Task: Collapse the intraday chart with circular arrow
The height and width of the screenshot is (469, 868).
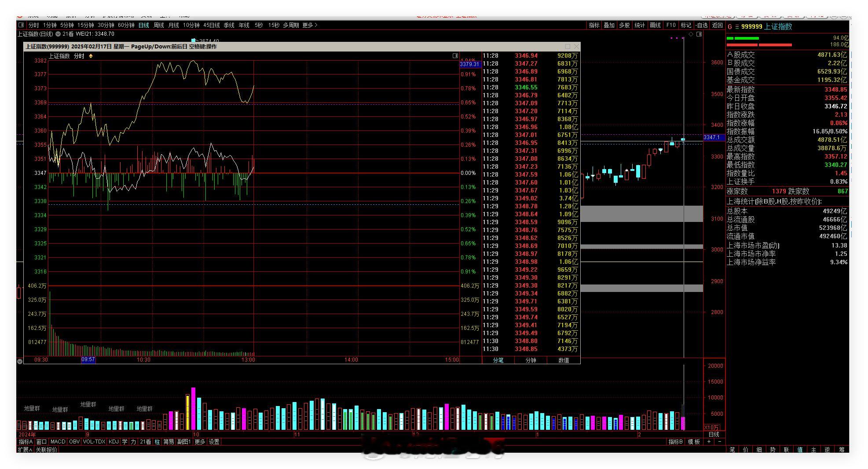Action: click(20, 361)
